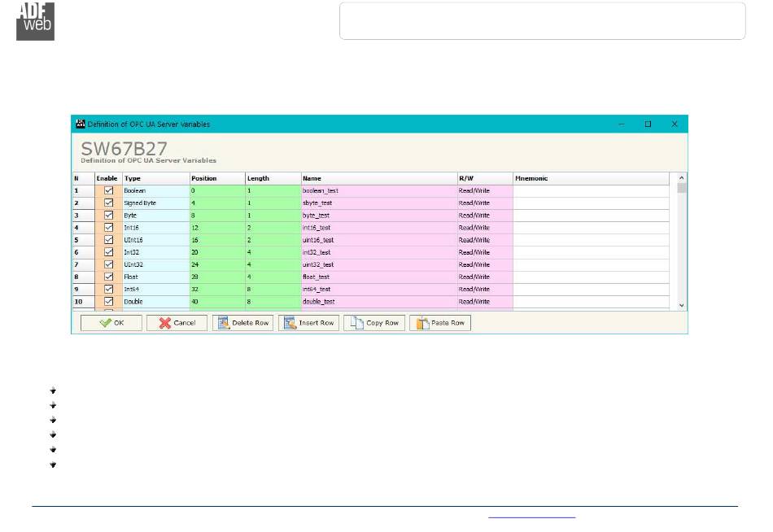
Task: Click the Paste Row clipboard button
Action: click(439, 323)
